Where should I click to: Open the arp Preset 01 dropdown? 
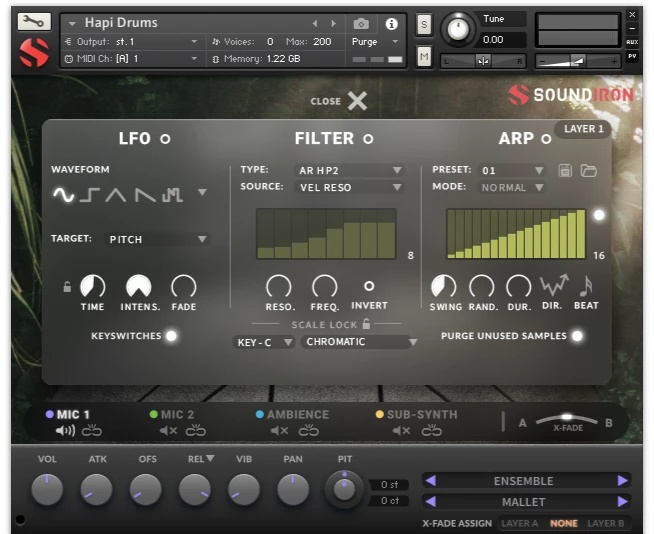click(x=512, y=170)
